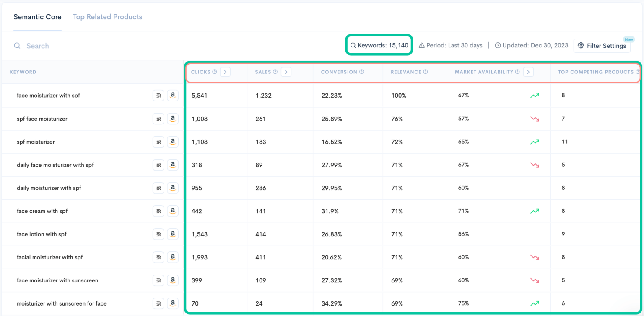
Task: Switch to the Semantic Core tab
Action: 37,17
